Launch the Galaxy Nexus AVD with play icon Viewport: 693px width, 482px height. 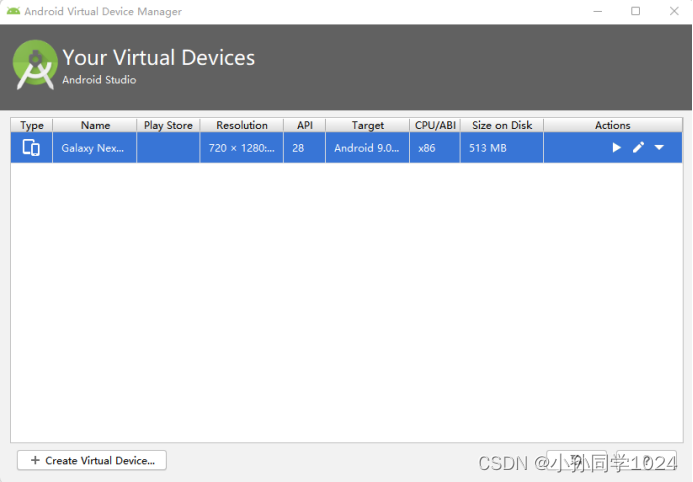[x=616, y=148]
